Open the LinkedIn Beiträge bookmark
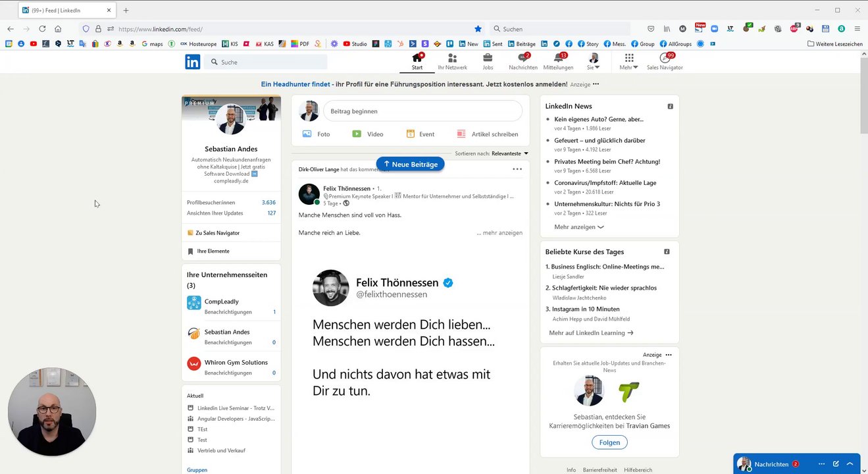Screen dimensions: 868x474 (x=521, y=44)
